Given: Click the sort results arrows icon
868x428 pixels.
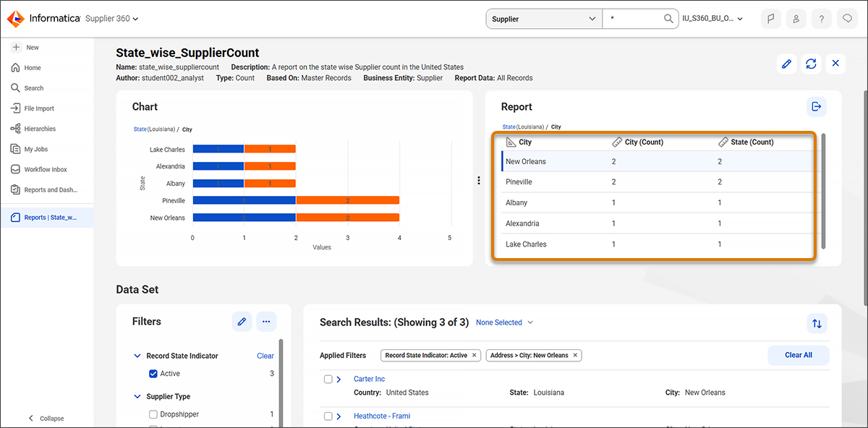Looking at the screenshot, I should (817, 323).
